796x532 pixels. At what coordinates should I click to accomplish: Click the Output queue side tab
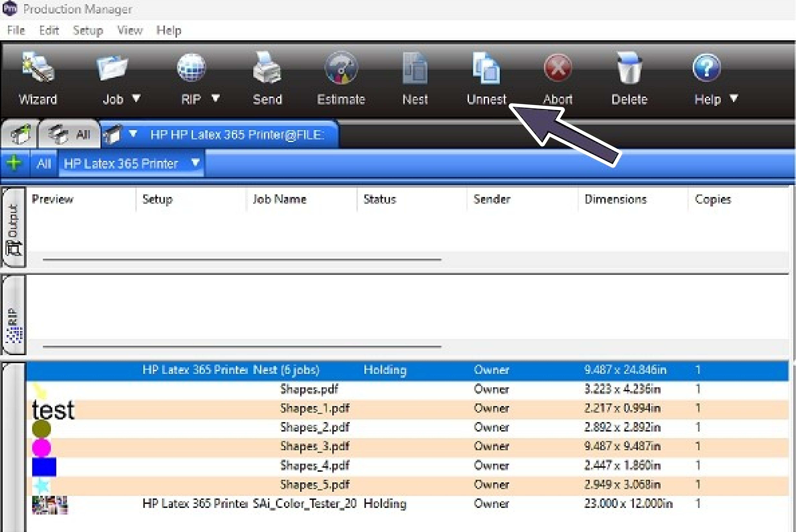14,227
